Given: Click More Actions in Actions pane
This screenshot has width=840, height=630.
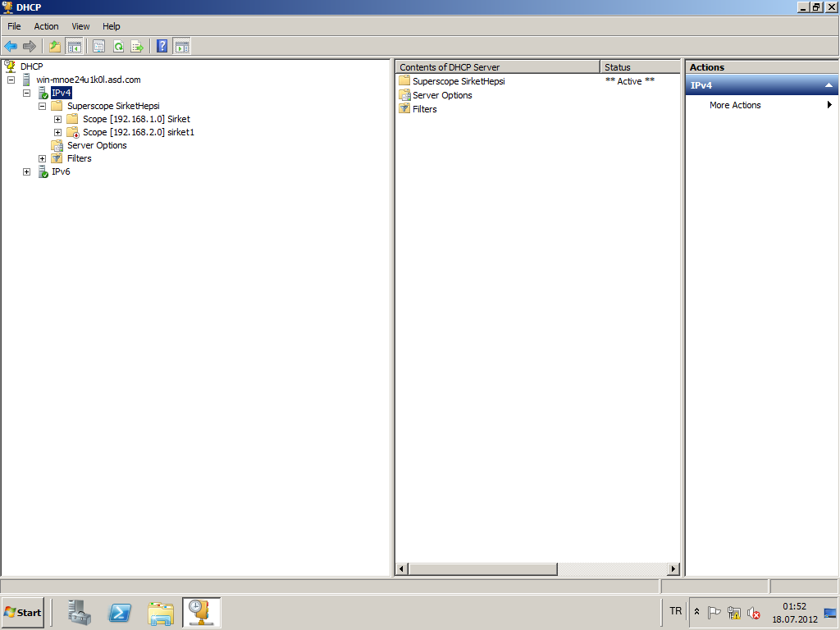Looking at the screenshot, I should (735, 105).
